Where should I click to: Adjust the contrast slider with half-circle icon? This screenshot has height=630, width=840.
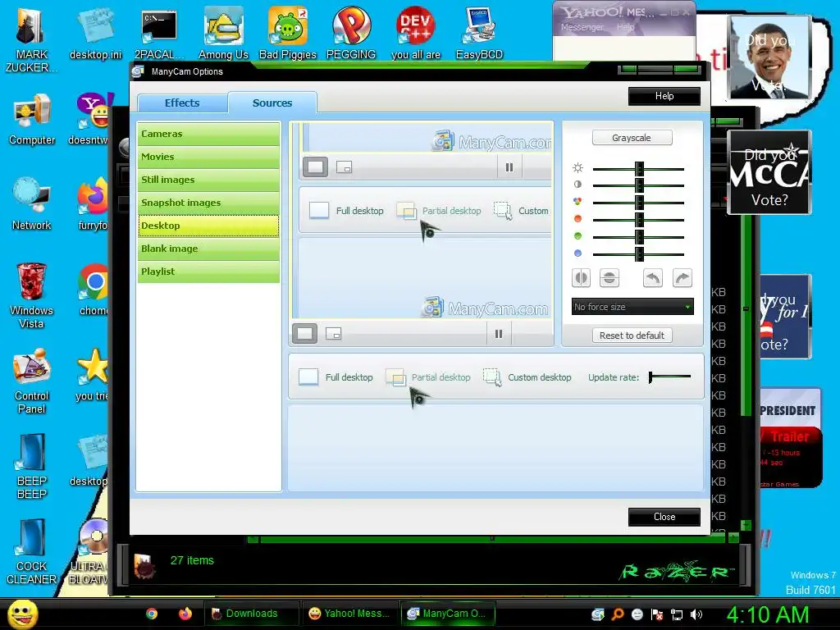point(638,185)
